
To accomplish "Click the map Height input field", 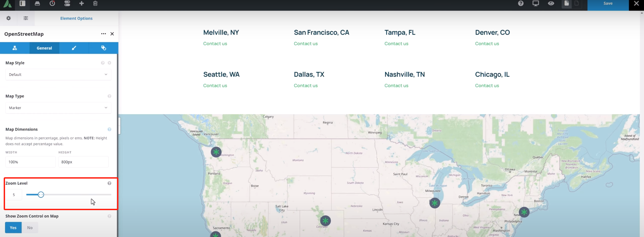I will pyautogui.click(x=83, y=162).
